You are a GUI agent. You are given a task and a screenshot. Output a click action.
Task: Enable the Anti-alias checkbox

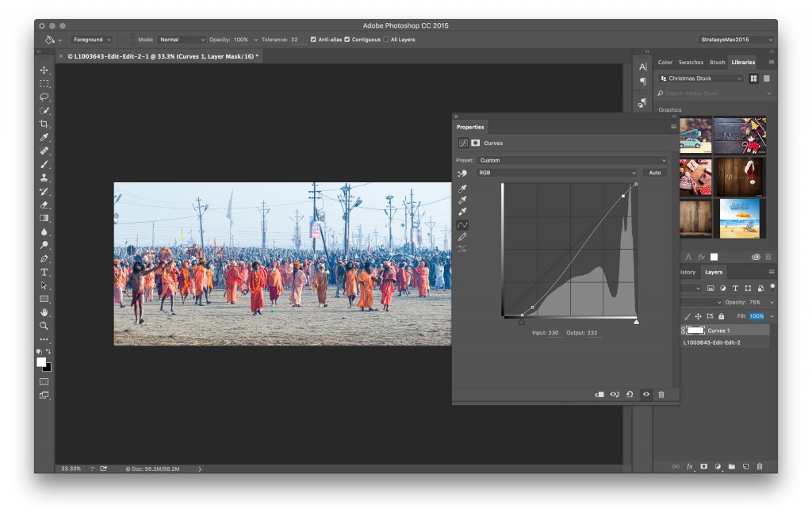[x=312, y=38]
